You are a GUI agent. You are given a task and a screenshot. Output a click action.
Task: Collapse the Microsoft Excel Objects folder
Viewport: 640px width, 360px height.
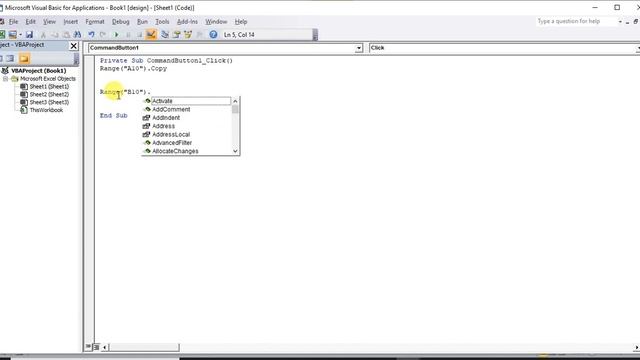(x=5, y=79)
